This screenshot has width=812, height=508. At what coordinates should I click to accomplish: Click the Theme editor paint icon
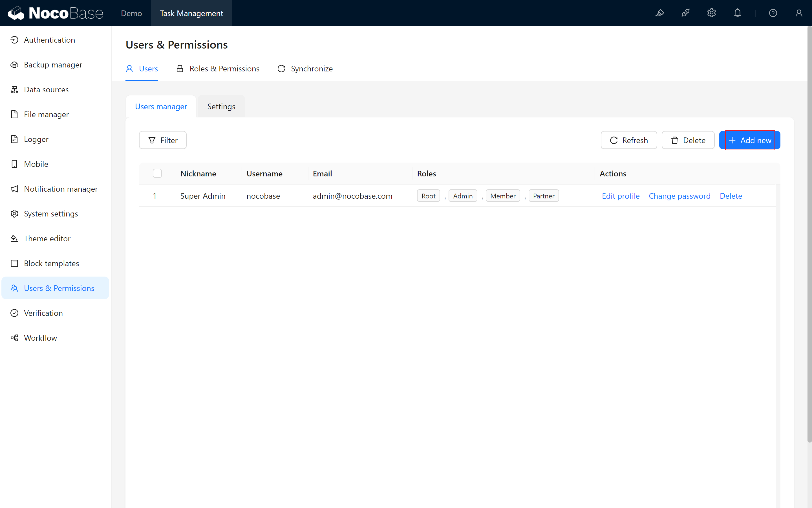coord(14,238)
